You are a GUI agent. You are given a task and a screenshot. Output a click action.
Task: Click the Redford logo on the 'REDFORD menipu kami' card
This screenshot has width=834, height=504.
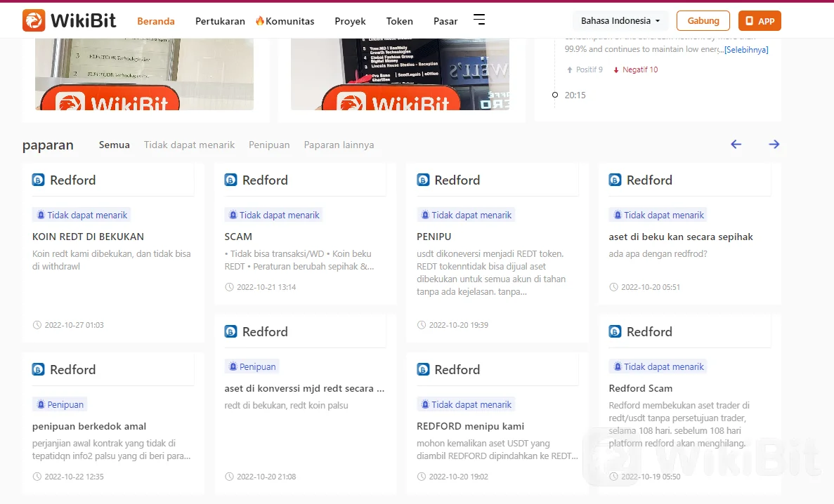(423, 369)
